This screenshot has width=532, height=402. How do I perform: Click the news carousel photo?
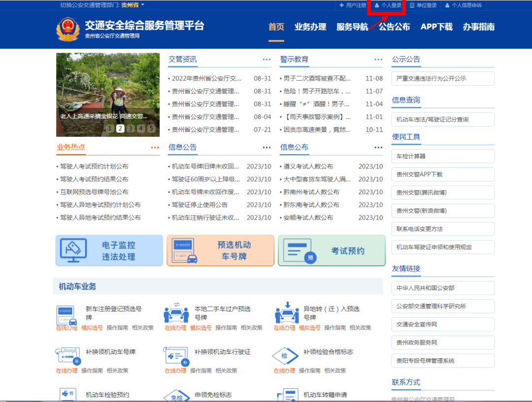pyautogui.click(x=108, y=94)
